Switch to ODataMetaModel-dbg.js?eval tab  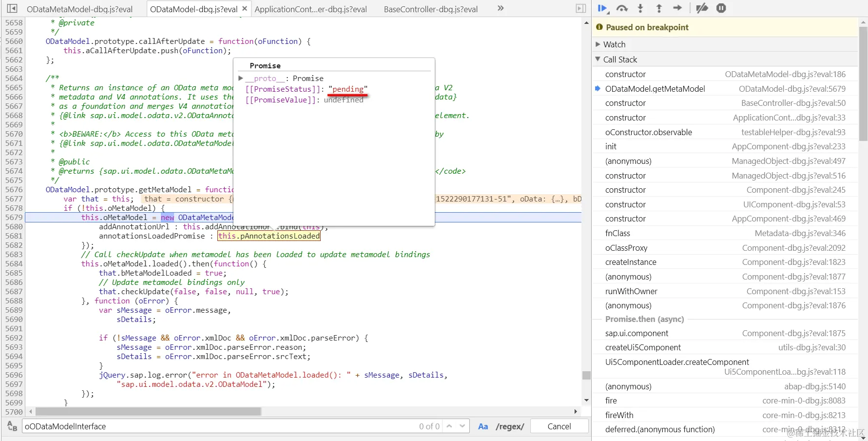pyautogui.click(x=79, y=9)
